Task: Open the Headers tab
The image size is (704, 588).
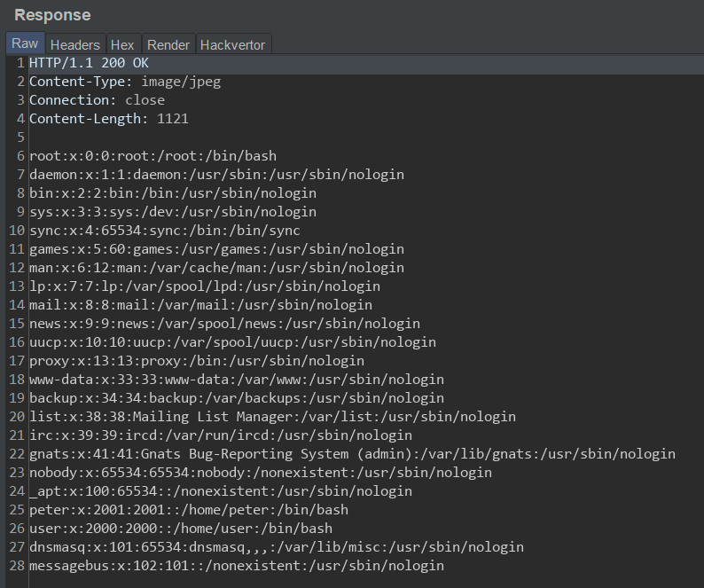Action: (75, 44)
